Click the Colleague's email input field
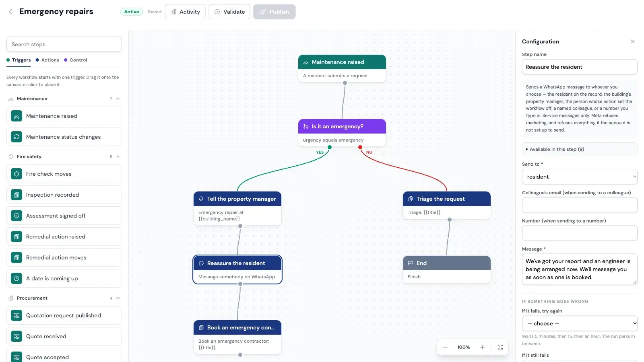644x362 pixels. click(580, 205)
